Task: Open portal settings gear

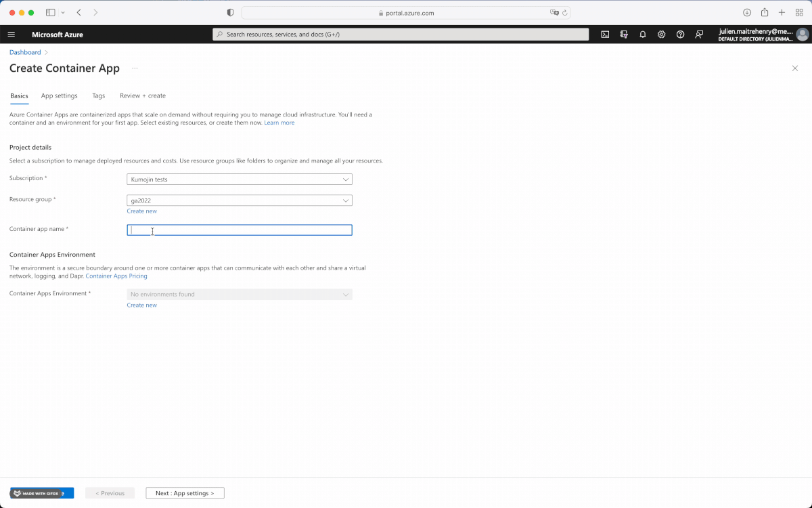Action: click(662, 35)
